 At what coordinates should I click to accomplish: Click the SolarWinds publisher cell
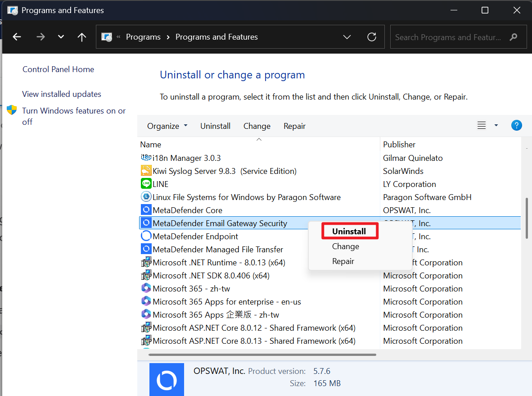[403, 171]
